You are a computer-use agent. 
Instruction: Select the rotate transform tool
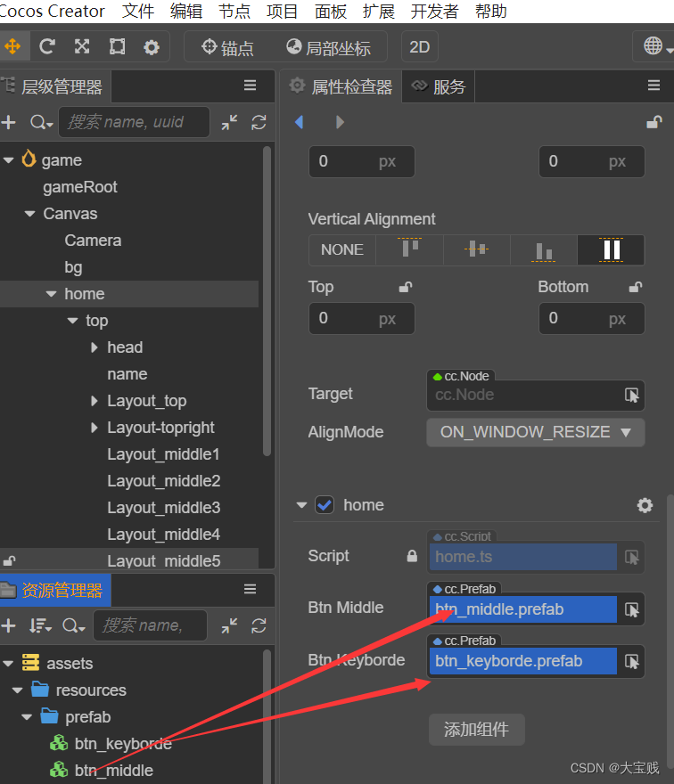point(47,47)
